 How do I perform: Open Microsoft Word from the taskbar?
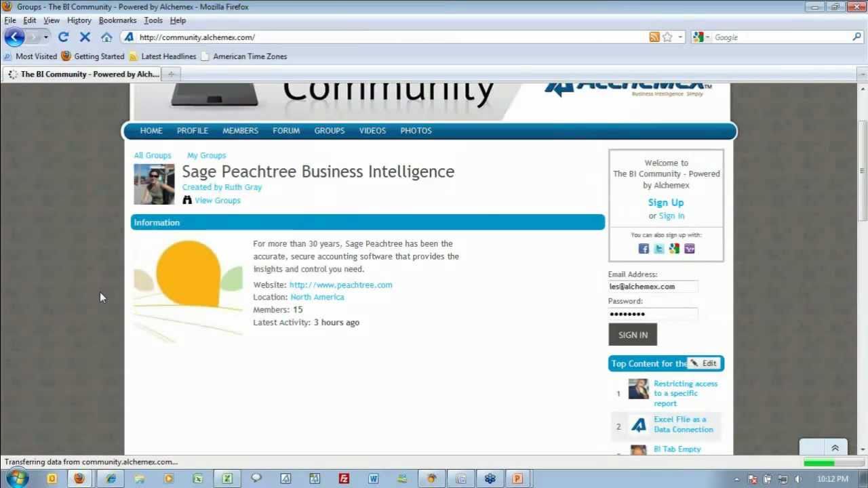point(373,479)
